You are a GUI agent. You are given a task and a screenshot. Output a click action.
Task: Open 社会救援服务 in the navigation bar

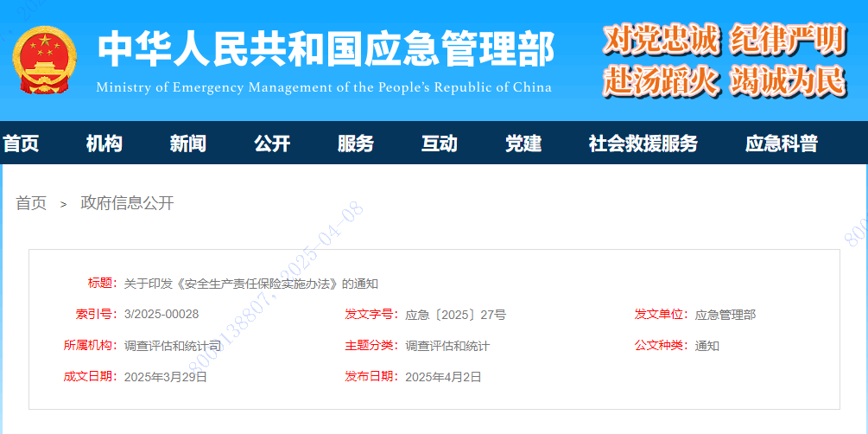click(x=643, y=144)
